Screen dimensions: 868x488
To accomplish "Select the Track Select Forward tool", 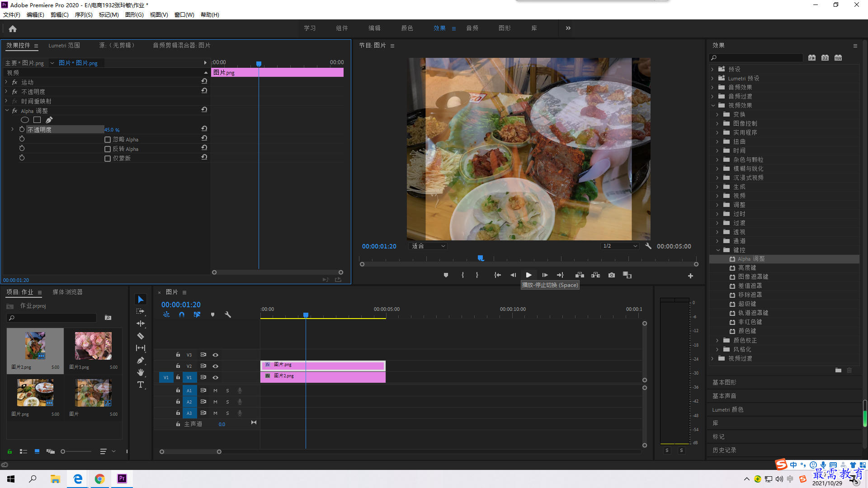I will pyautogui.click(x=141, y=311).
